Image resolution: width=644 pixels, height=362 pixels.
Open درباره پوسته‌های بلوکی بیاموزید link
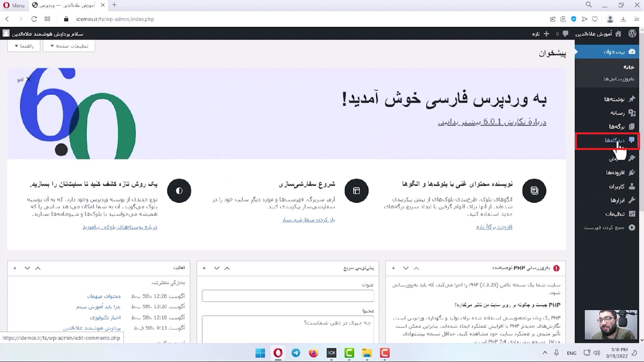[x=120, y=227]
